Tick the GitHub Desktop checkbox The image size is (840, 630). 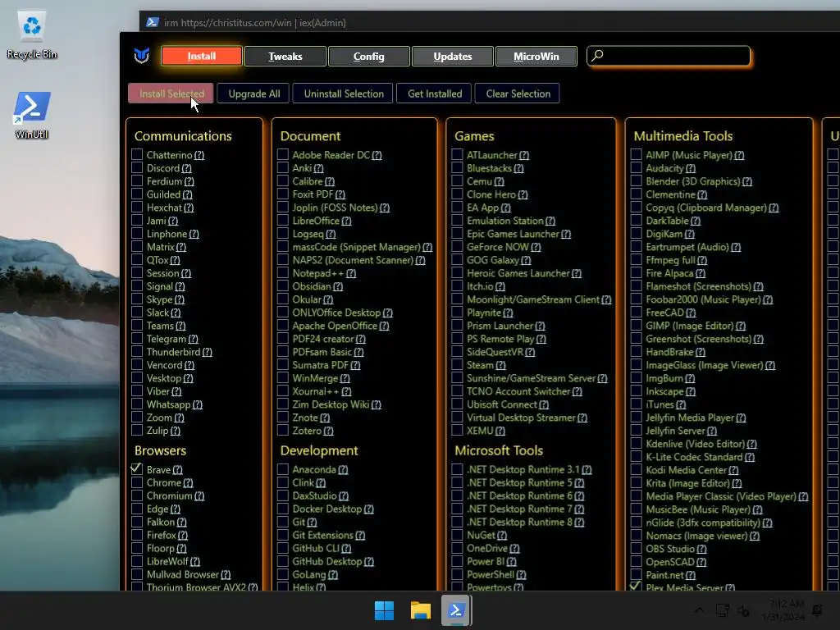coord(283,561)
